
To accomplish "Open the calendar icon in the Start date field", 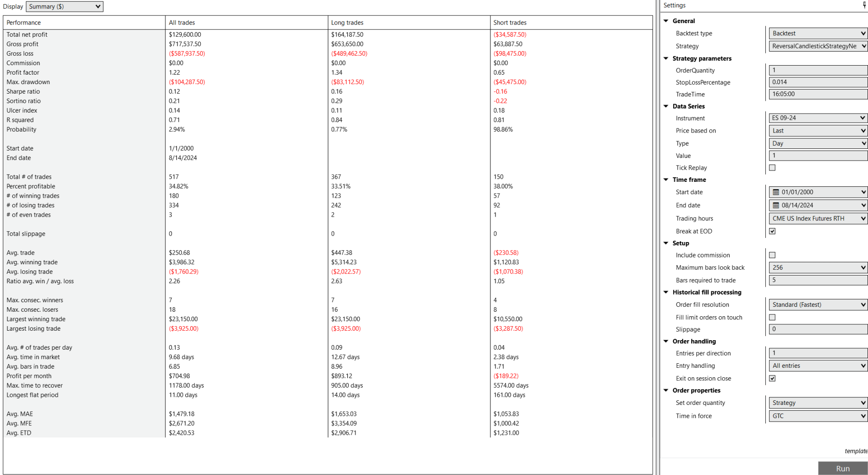I will tap(776, 192).
